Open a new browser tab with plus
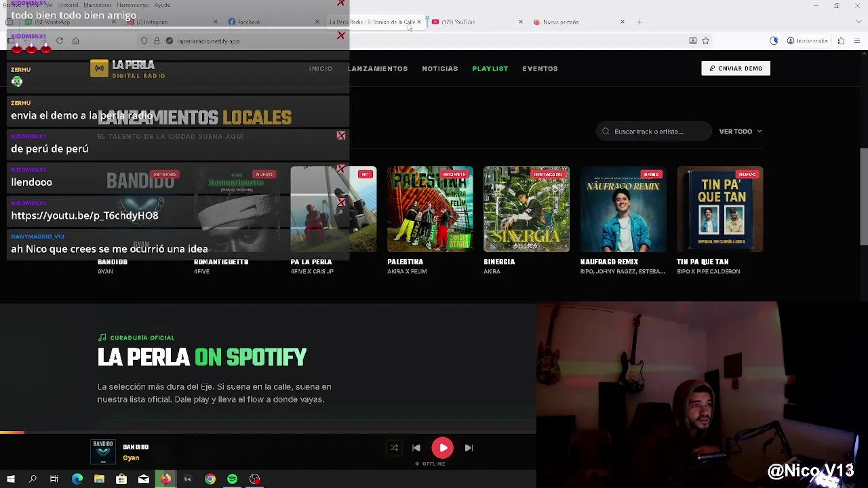The height and width of the screenshot is (488, 868). coord(639,22)
